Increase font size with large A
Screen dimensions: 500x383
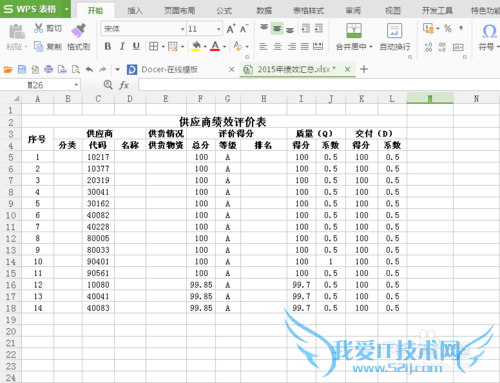tap(231, 29)
